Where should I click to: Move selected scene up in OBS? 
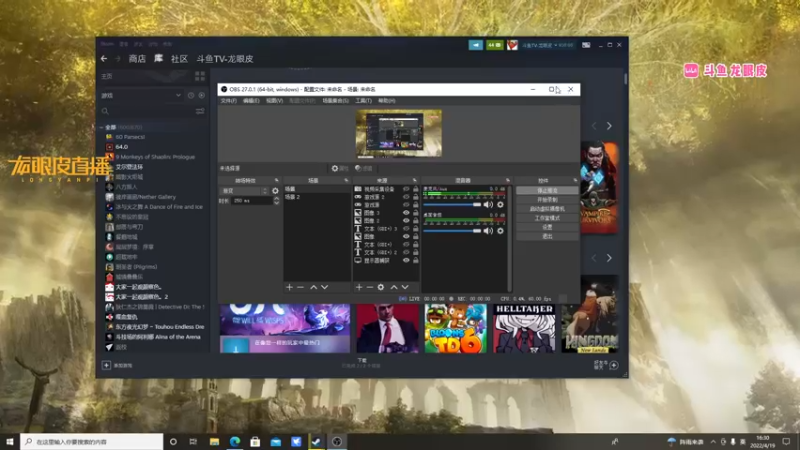click(x=313, y=287)
